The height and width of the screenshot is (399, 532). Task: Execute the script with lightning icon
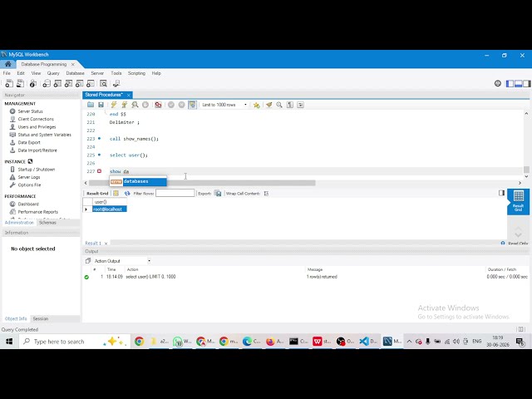114,105
